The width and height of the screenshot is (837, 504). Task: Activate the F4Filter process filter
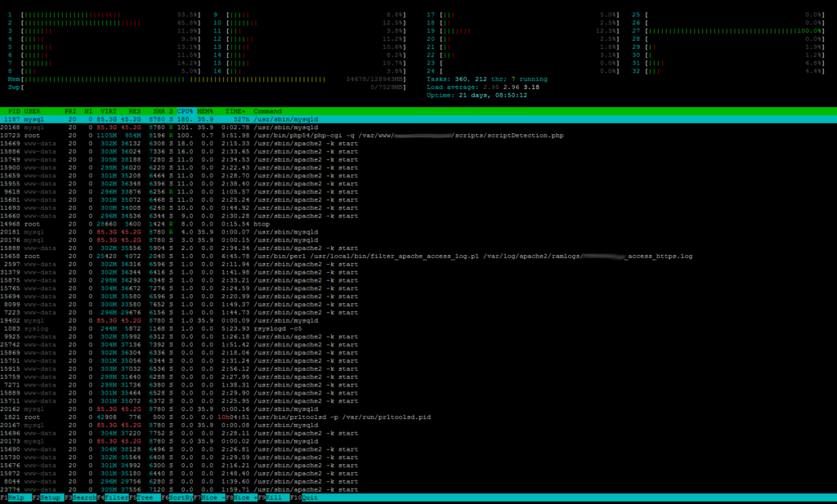pyautogui.click(x=111, y=497)
